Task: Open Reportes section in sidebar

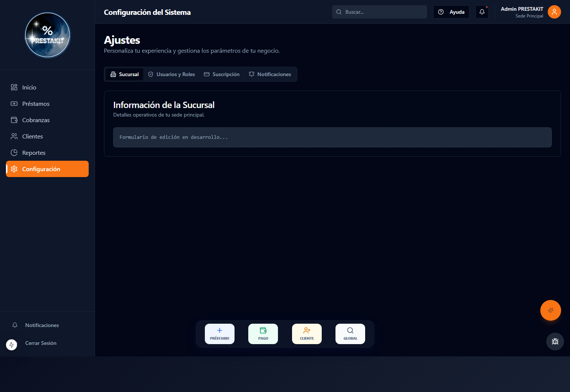Action: pyautogui.click(x=47, y=153)
